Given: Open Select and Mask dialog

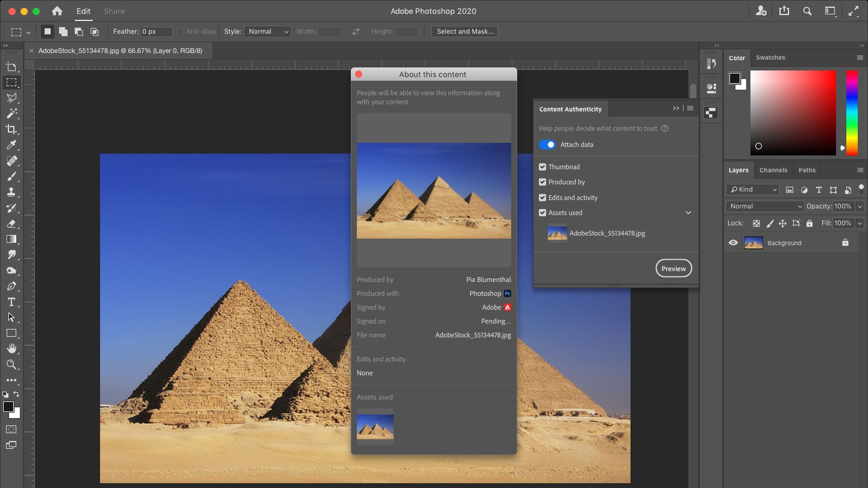Looking at the screenshot, I should [464, 31].
